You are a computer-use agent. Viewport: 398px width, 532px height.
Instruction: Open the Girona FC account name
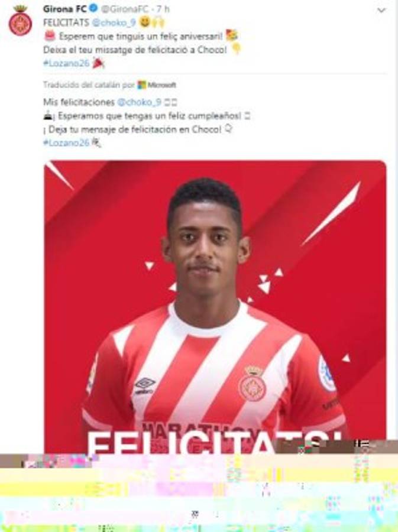pyautogui.click(x=65, y=8)
